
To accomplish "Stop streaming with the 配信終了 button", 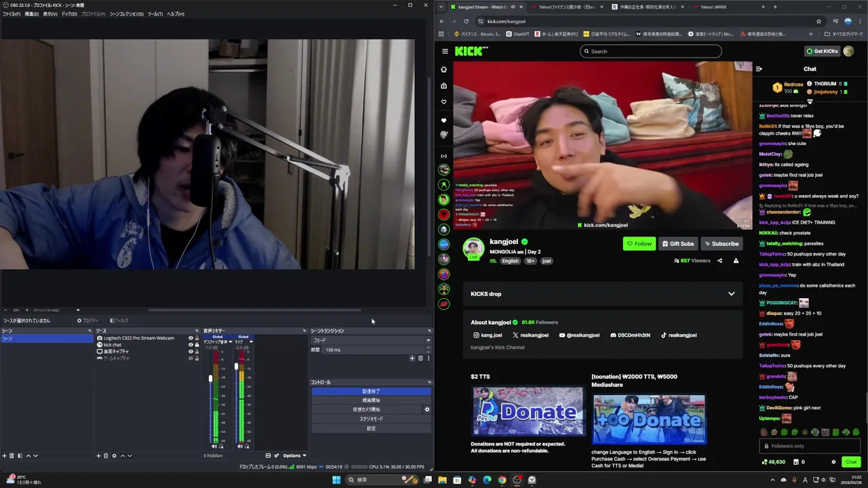I will click(x=371, y=391).
